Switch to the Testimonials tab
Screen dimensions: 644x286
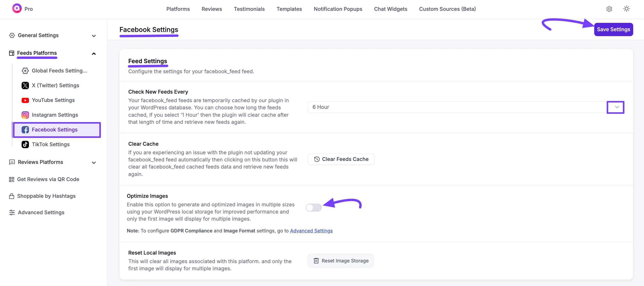249,9
